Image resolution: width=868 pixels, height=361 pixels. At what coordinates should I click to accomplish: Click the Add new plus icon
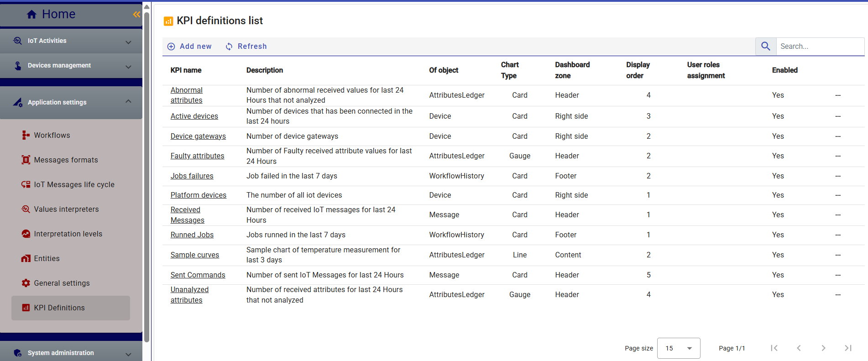[x=171, y=47]
